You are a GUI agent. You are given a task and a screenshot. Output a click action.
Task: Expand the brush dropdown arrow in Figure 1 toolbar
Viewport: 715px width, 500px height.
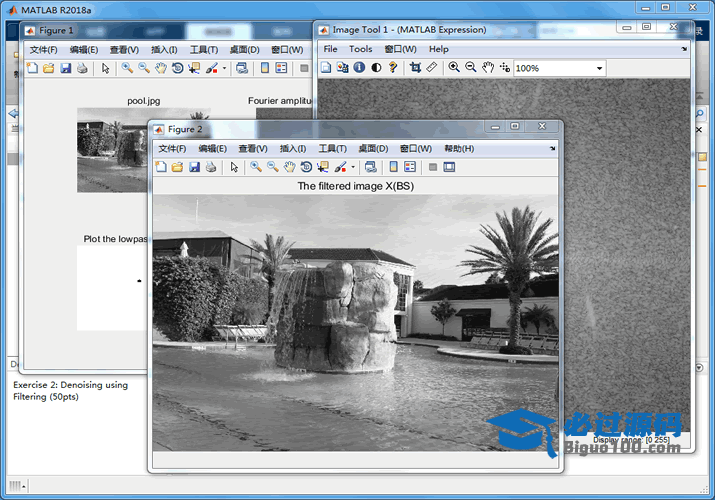click(x=225, y=69)
